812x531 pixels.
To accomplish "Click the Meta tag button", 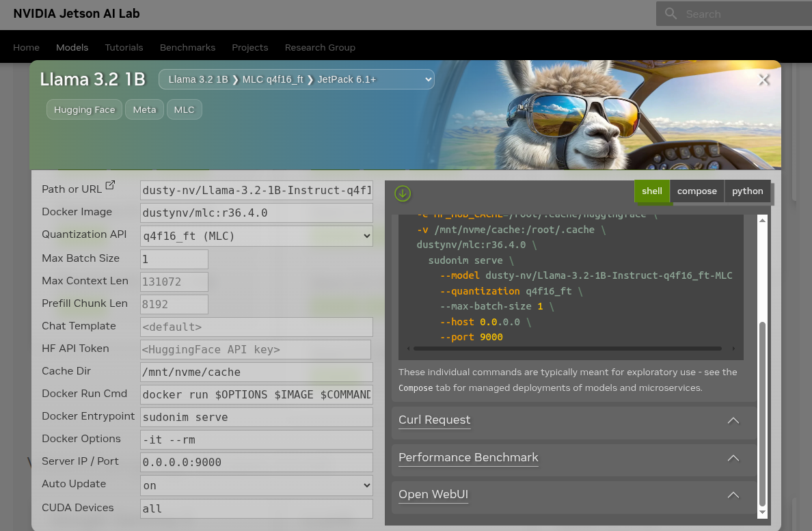I will click(x=144, y=110).
